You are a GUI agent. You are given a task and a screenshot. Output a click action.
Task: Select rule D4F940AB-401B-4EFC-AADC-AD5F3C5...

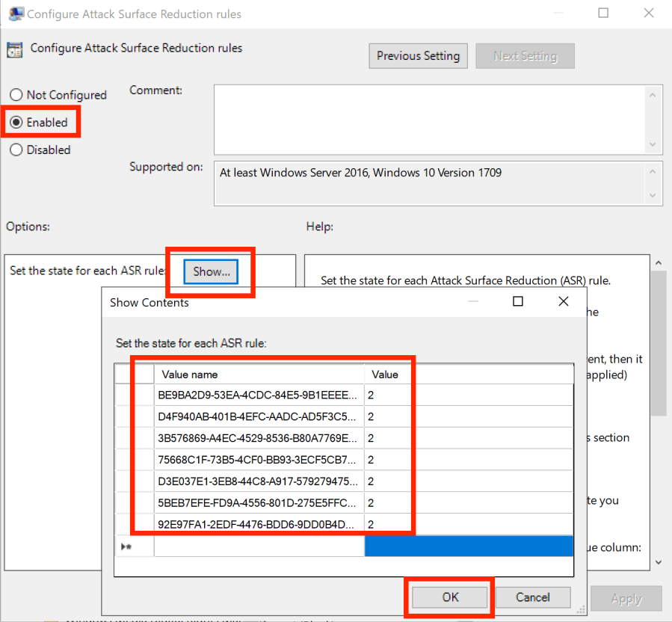pyautogui.click(x=259, y=416)
